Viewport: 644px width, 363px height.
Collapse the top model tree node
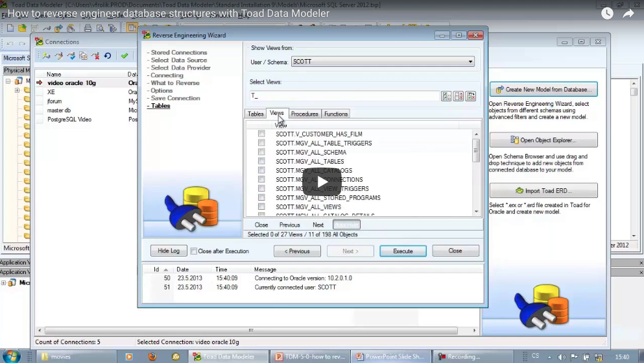[x=8, y=81]
